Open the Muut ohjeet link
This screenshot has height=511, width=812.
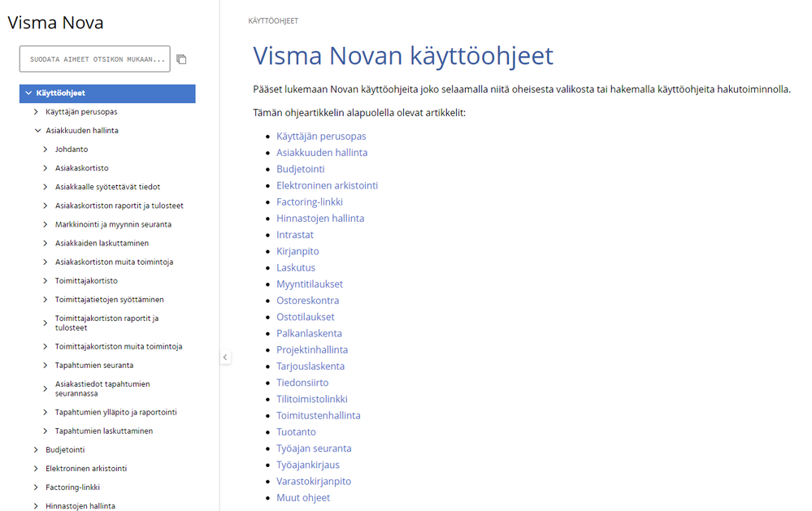click(303, 498)
